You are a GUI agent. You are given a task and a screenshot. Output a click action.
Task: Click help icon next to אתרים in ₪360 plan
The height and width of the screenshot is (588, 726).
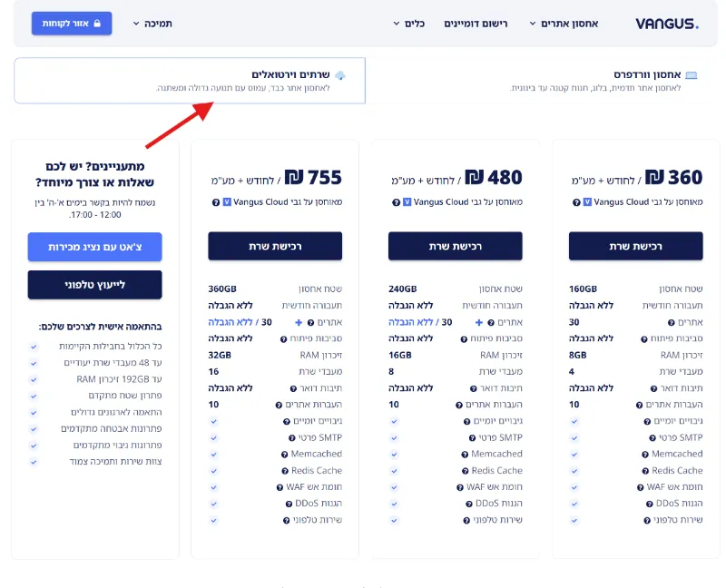[x=672, y=322]
